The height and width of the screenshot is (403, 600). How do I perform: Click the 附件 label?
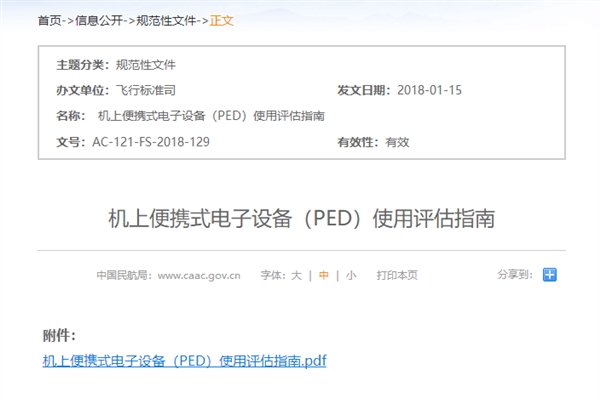(59, 335)
